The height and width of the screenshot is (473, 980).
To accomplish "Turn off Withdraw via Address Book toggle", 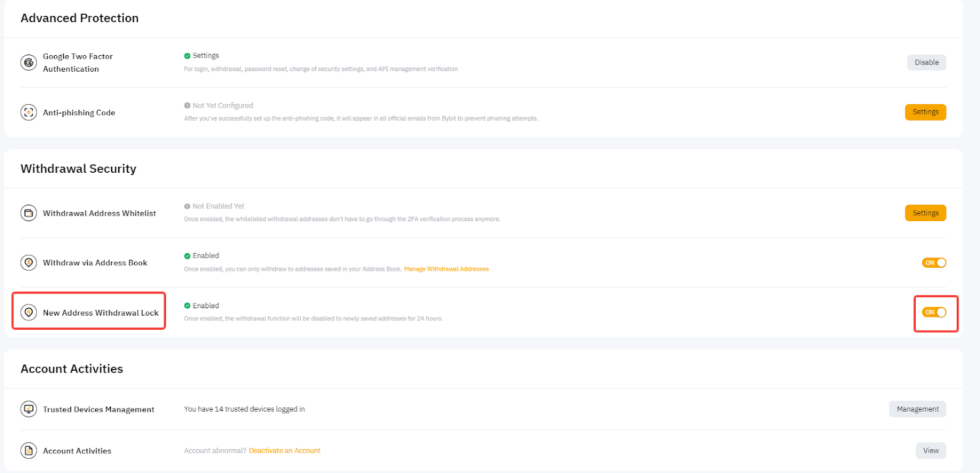I will [x=934, y=263].
